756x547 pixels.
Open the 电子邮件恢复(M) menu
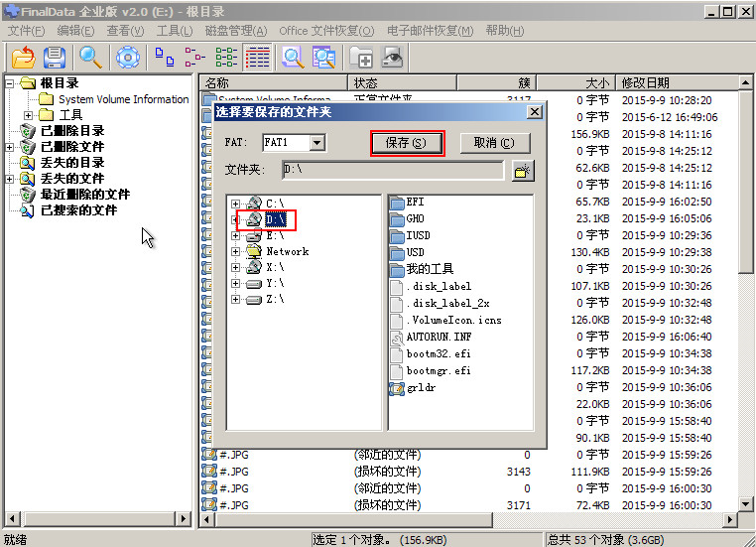430,31
